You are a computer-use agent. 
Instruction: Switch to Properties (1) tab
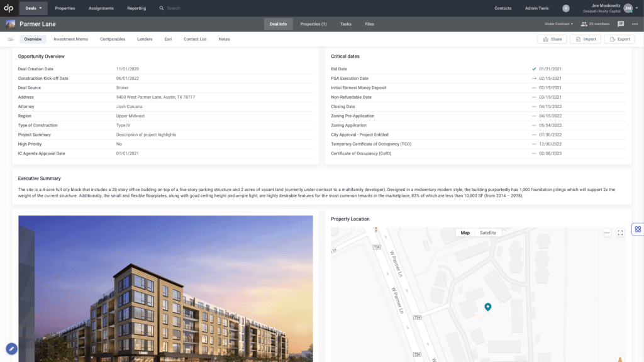tap(313, 25)
